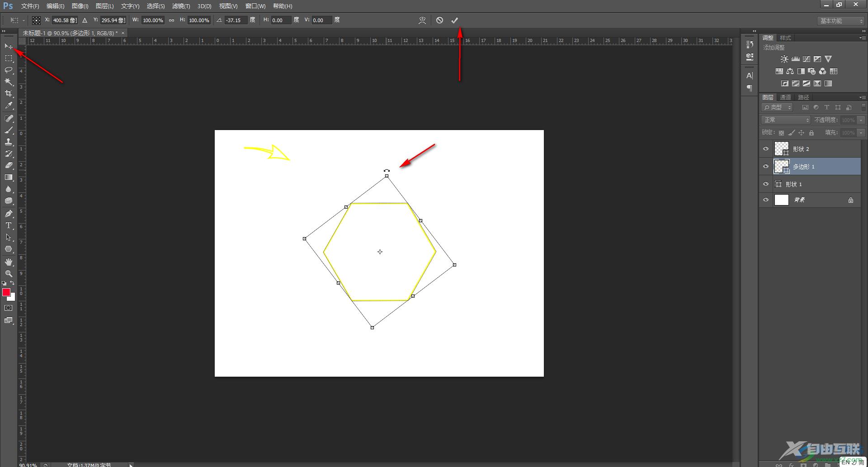Open the layer filter type dropdown
This screenshot has height=467, width=868.
pyautogui.click(x=777, y=107)
